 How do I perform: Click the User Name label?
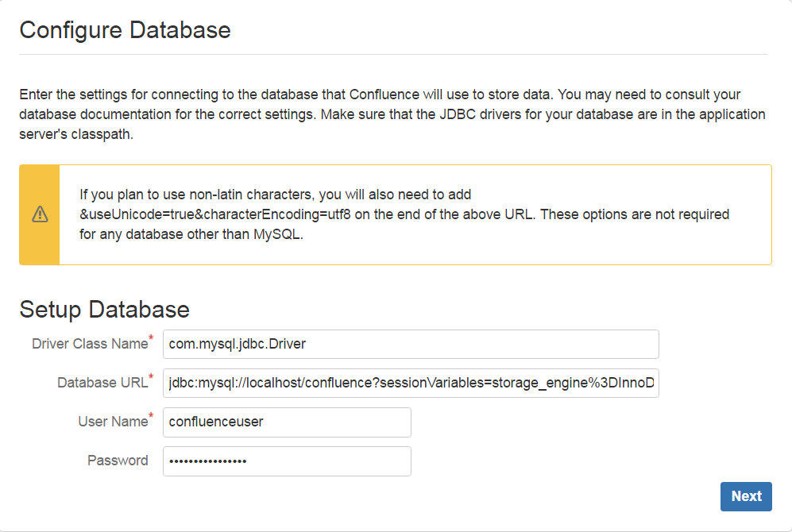click(x=112, y=422)
